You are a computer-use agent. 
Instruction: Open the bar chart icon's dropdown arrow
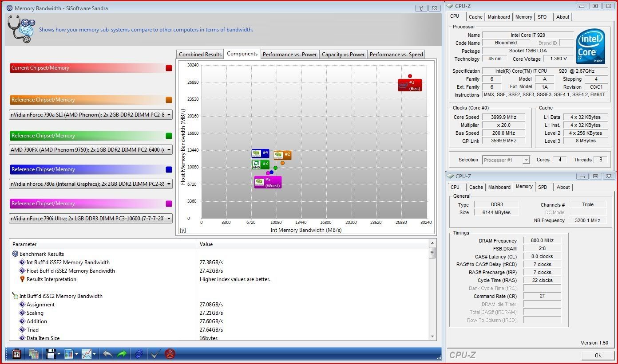point(77,354)
